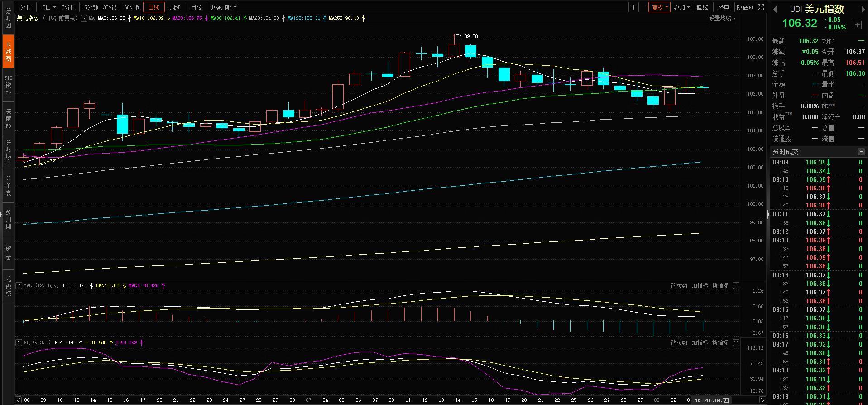
Task: Switch to the 周线 weekly tab
Action: [x=175, y=7]
